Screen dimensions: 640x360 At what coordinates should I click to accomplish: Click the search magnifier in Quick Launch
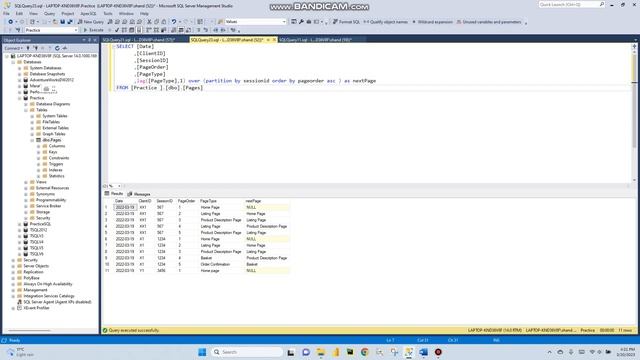tap(602, 4)
